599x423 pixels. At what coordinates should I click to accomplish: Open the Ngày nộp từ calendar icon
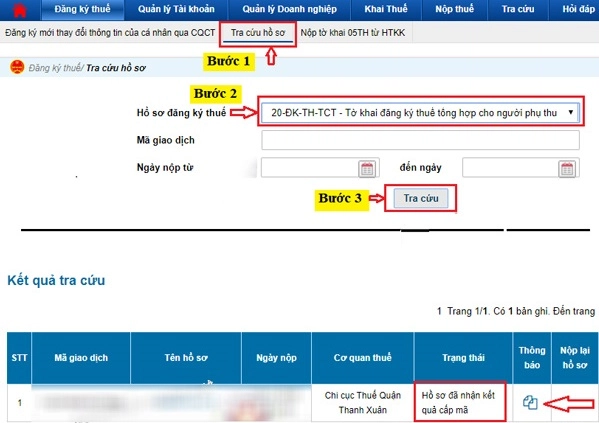pyautogui.click(x=367, y=169)
